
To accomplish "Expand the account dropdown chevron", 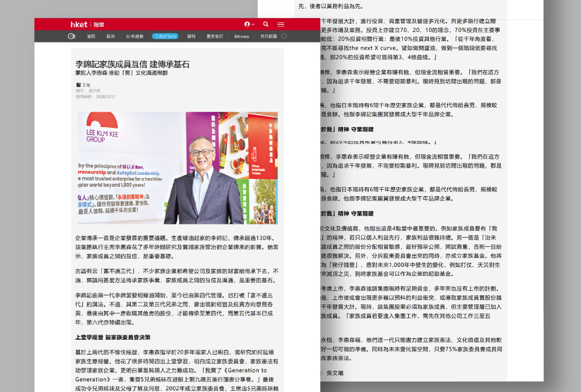I will click(253, 25).
